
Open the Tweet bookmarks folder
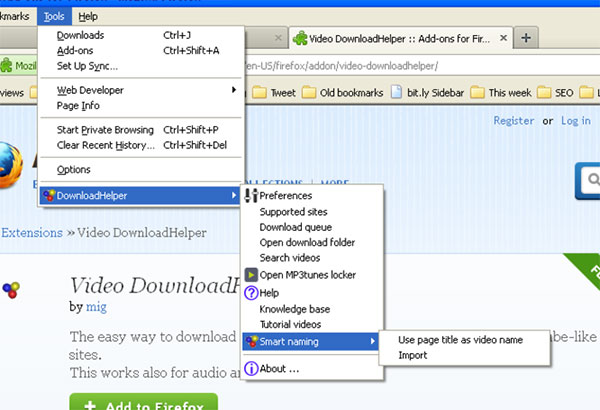tap(274, 93)
